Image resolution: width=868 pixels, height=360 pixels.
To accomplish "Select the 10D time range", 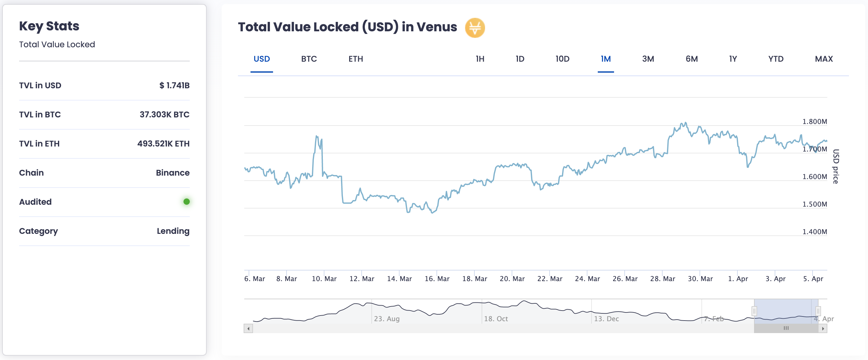I will [562, 59].
